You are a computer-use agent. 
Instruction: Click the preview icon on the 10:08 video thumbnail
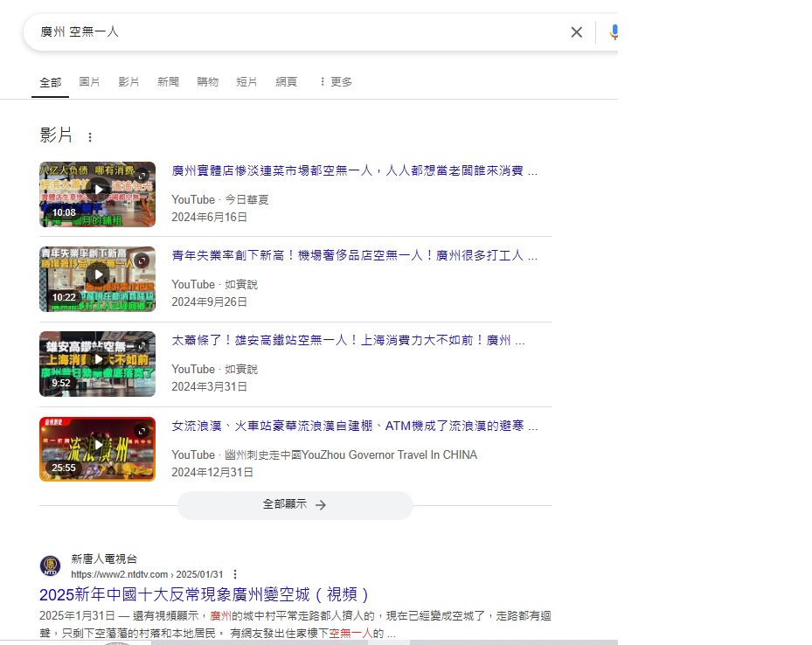point(142,176)
